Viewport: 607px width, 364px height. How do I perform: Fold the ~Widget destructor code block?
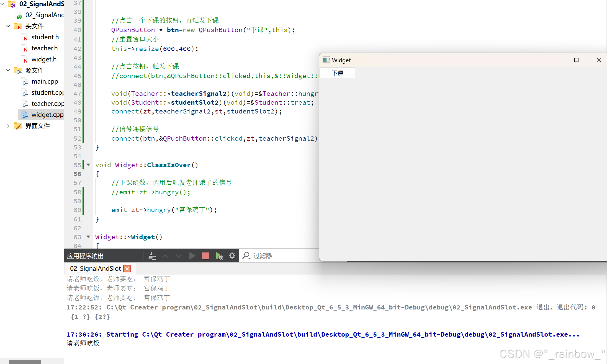click(88, 237)
